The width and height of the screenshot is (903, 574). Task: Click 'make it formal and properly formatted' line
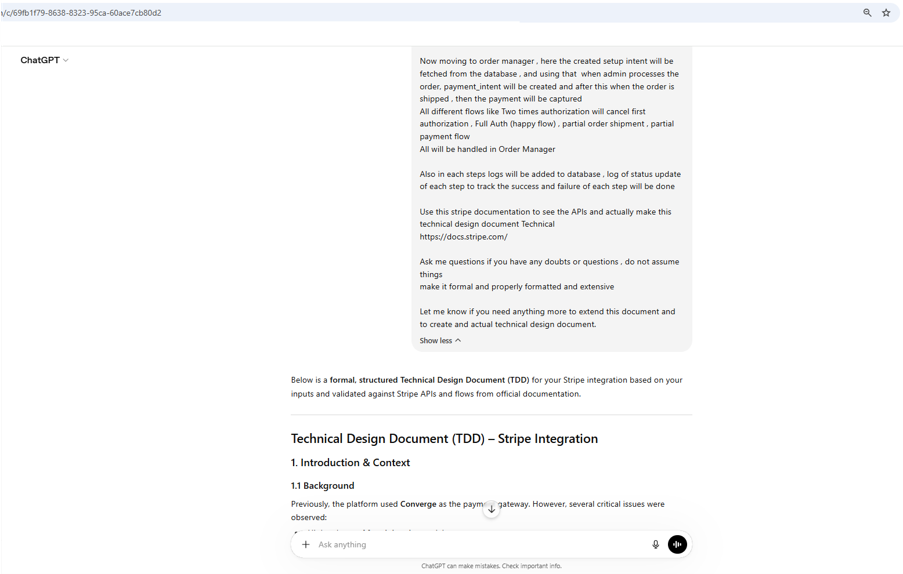coord(517,287)
